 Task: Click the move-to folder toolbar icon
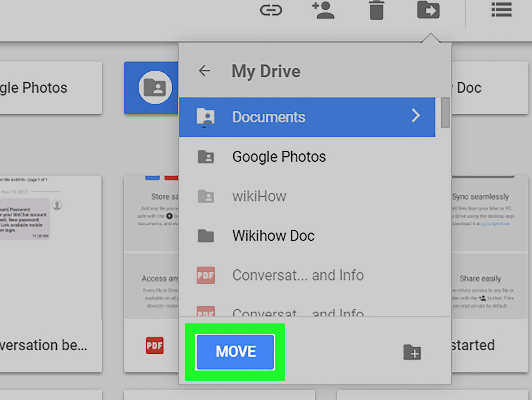428,10
